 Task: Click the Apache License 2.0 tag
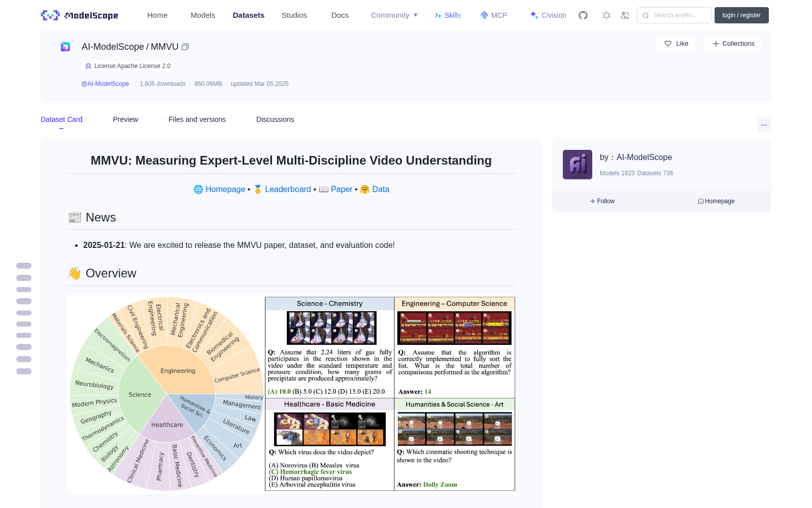tap(127, 66)
